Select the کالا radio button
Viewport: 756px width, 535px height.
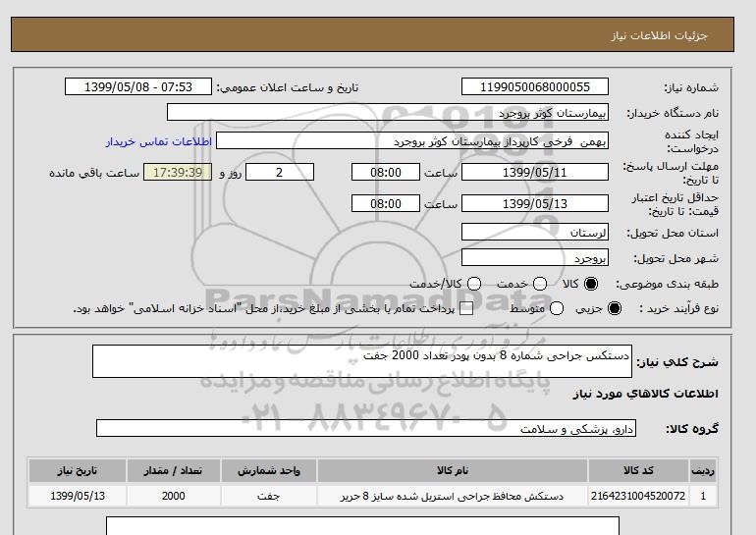591,284
